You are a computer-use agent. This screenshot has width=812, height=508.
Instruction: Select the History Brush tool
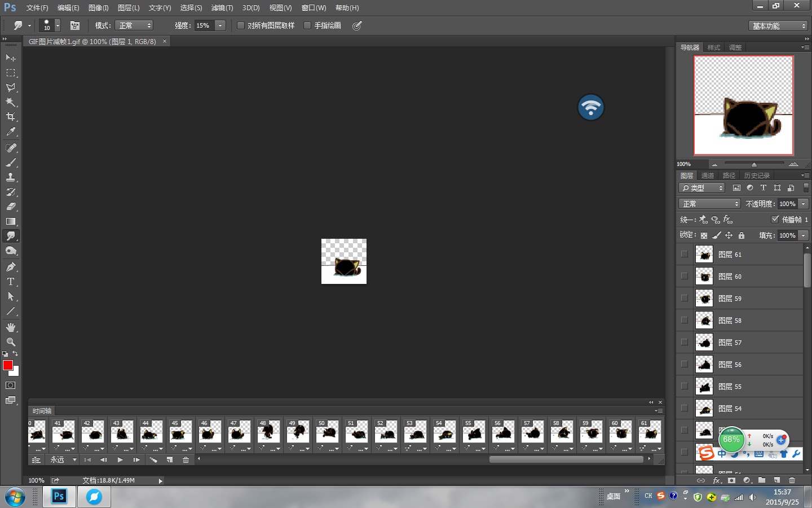pyautogui.click(x=11, y=192)
